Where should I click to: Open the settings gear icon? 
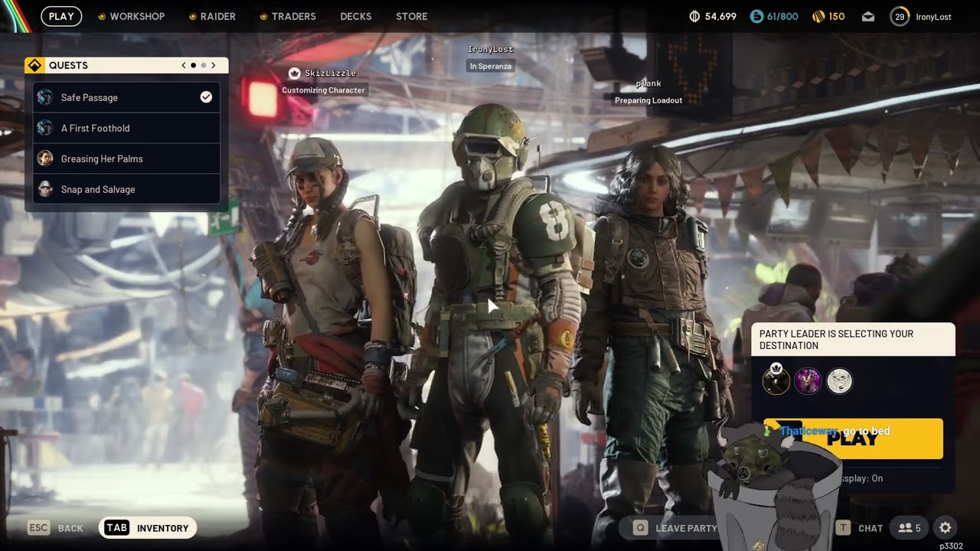[946, 528]
